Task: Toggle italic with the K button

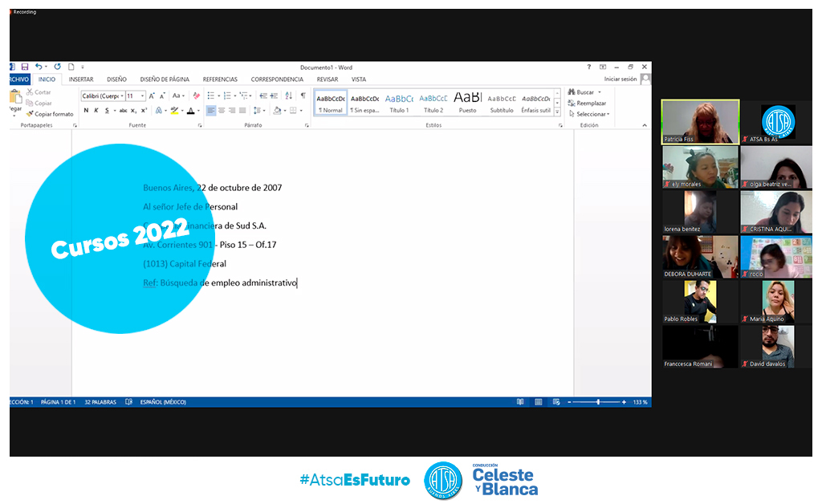Action: tap(96, 111)
